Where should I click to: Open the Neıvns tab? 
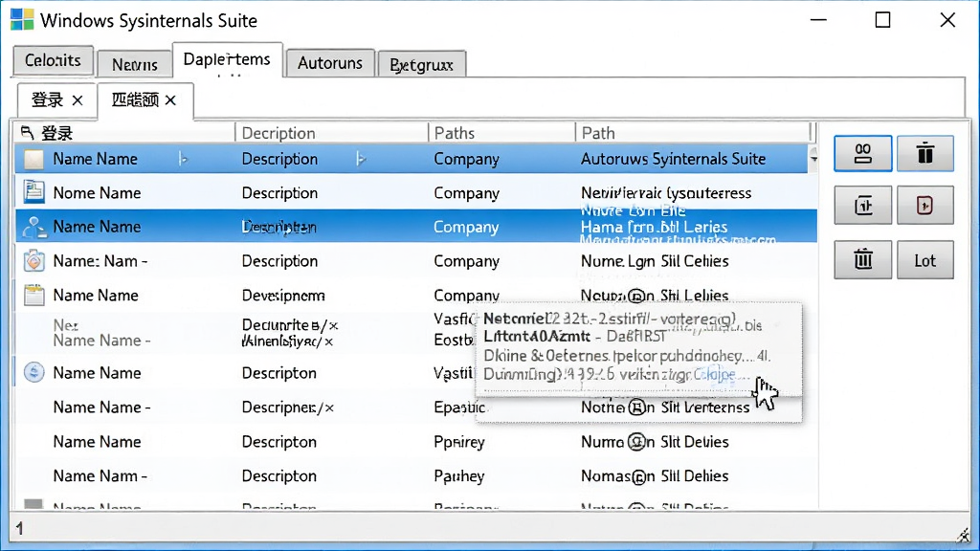click(134, 64)
